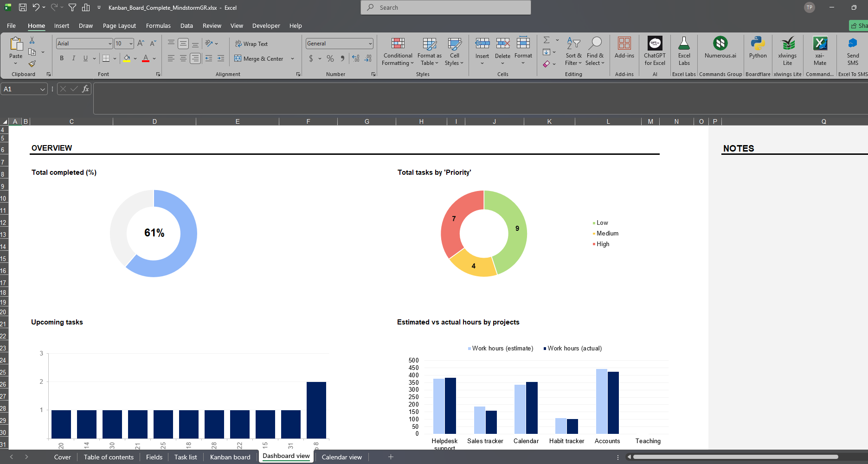Screen dimensions: 868x464
Task: Click in the title bar Search box
Action: tap(445, 7)
